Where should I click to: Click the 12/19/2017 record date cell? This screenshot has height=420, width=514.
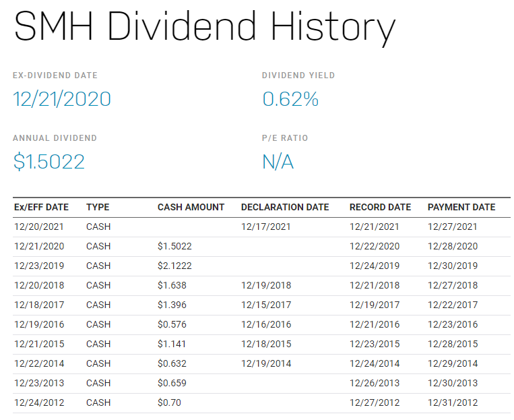pos(375,305)
